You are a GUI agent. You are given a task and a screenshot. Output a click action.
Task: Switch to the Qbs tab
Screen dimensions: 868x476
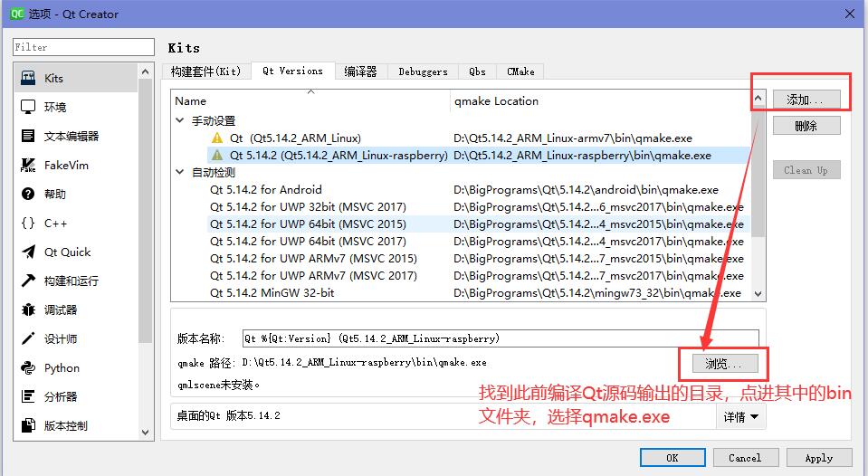tap(477, 71)
